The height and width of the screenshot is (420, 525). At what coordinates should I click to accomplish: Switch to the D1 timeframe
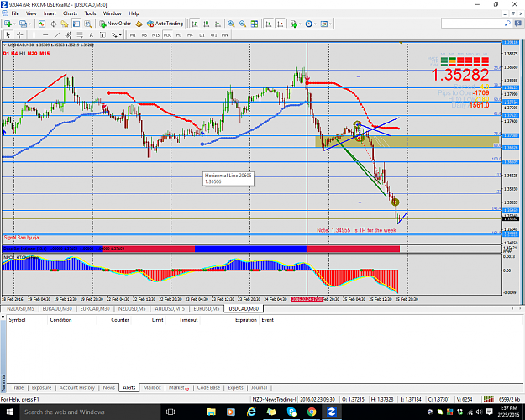(202, 34)
